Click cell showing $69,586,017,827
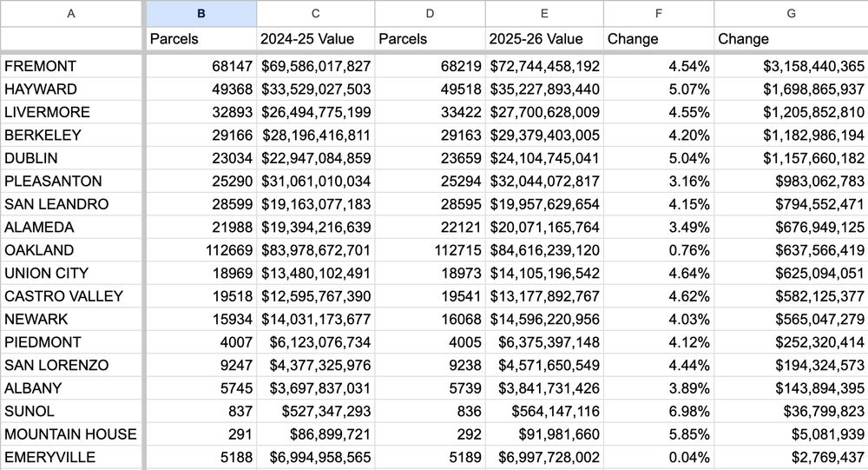 click(x=316, y=66)
